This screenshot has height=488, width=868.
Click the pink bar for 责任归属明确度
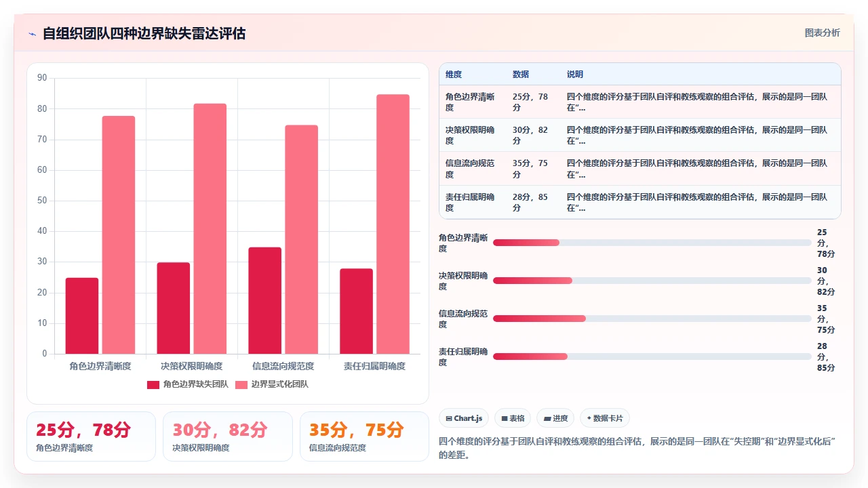(x=393, y=224)
